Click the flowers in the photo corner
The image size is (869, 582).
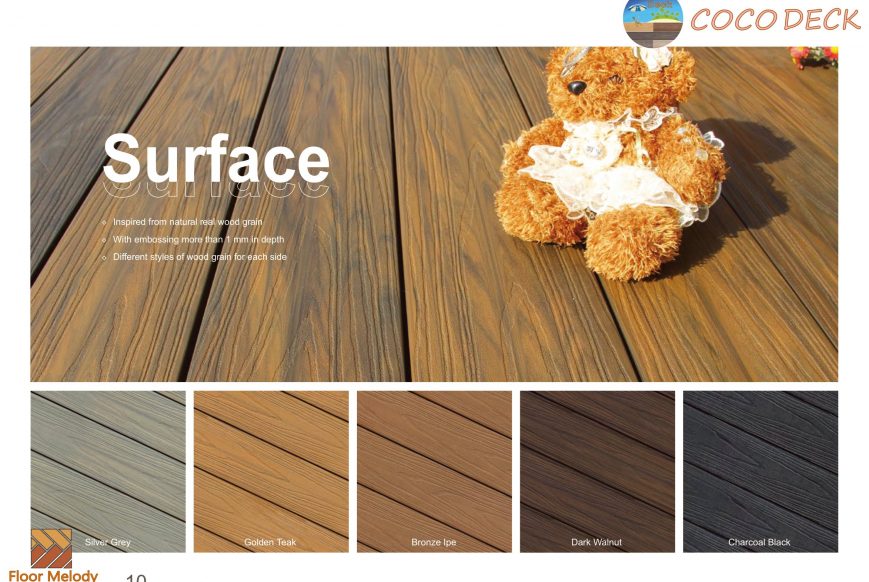click(x=814, y=57)
